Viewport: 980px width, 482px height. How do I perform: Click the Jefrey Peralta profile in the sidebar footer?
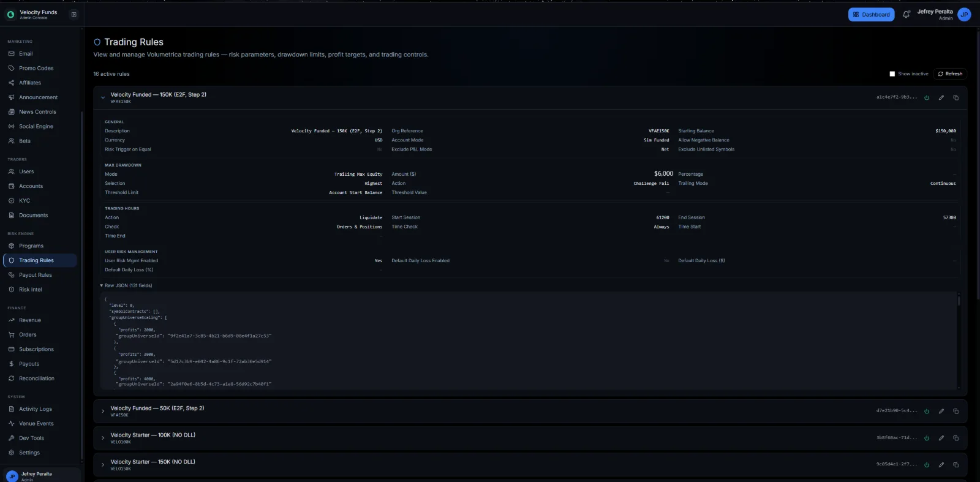tap(40, 476)
